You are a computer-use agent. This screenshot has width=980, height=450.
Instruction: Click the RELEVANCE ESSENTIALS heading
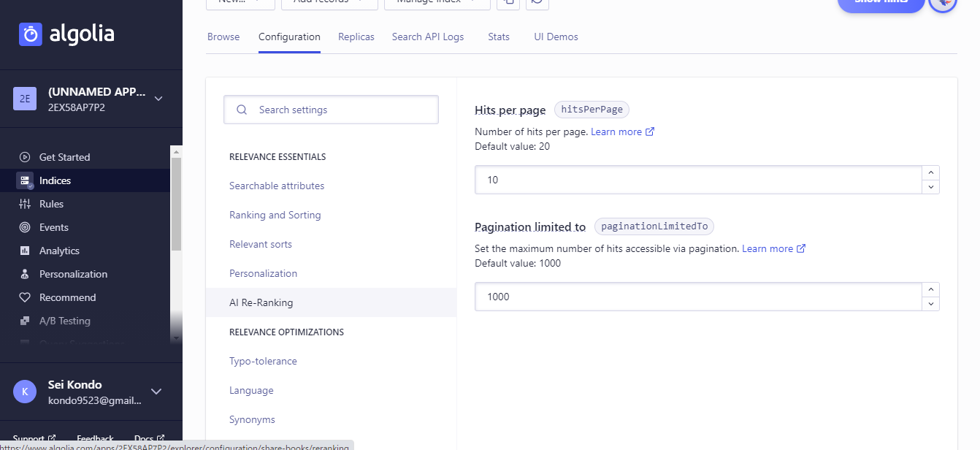[277, 156]
